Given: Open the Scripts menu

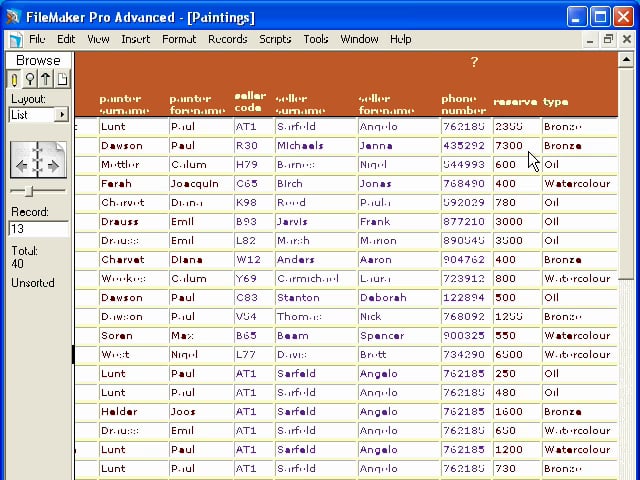Looking at the screenshot, I should click(x=275, y=39).
